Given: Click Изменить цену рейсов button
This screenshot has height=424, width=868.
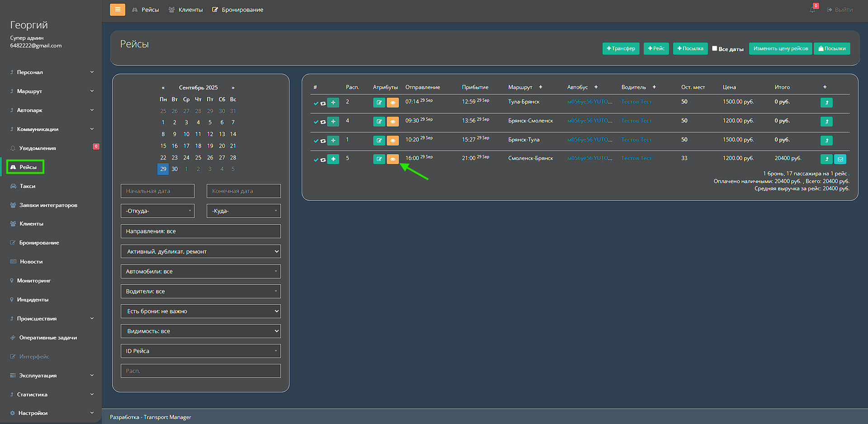Looking at the screenshot, I should [x=780, y=48].
